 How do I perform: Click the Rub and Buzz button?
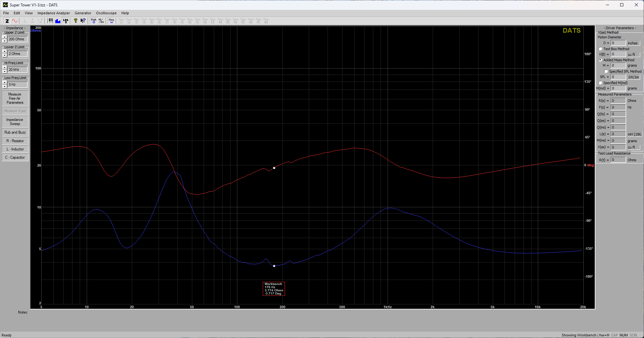[15, 132]
